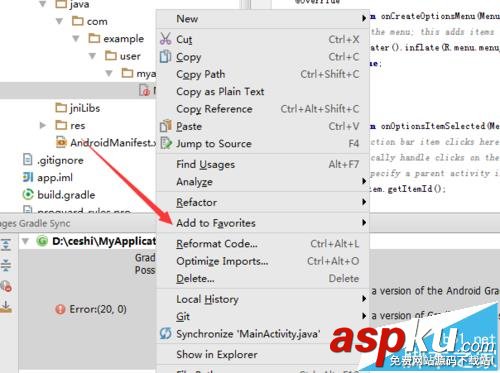Select the build.gradle file name
This screenshot has height=373, width=500.
tap(66, 195)
